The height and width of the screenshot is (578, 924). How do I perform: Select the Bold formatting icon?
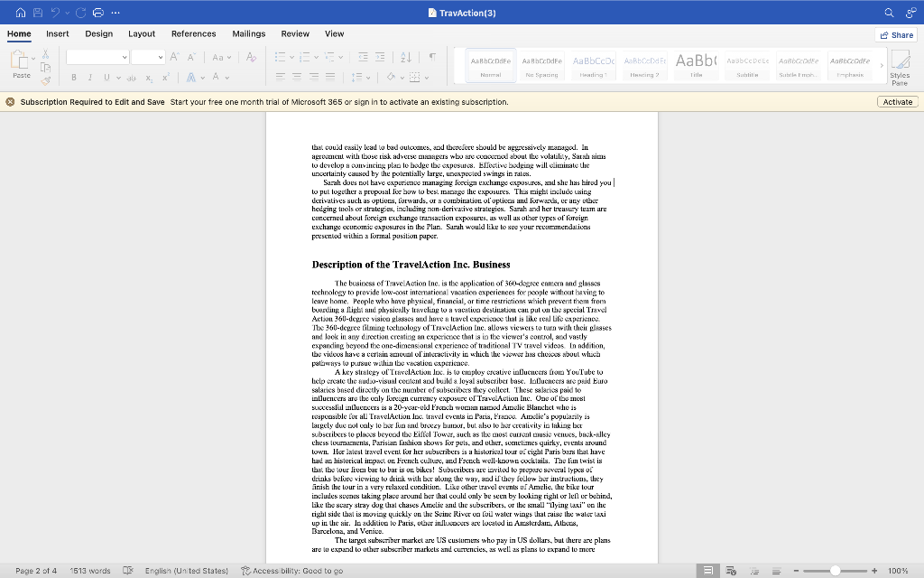pos(74,76)
